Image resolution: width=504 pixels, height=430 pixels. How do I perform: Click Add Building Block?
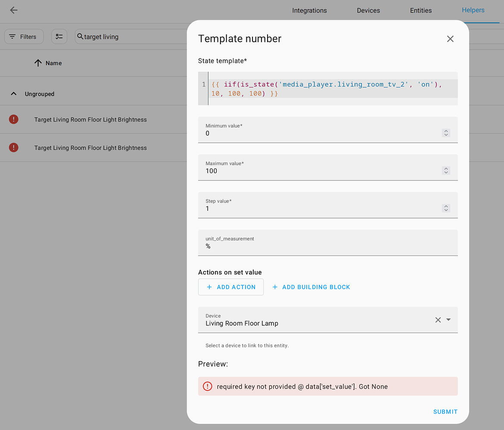(311, 287)
